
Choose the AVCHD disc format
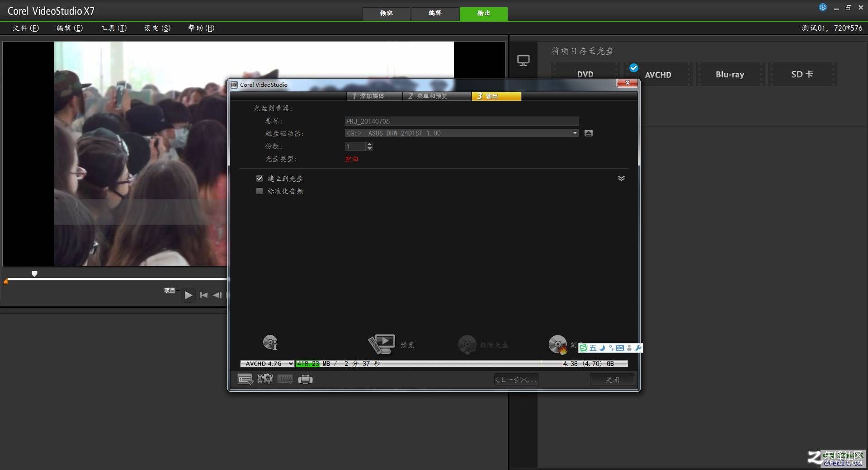pos(658,74)
